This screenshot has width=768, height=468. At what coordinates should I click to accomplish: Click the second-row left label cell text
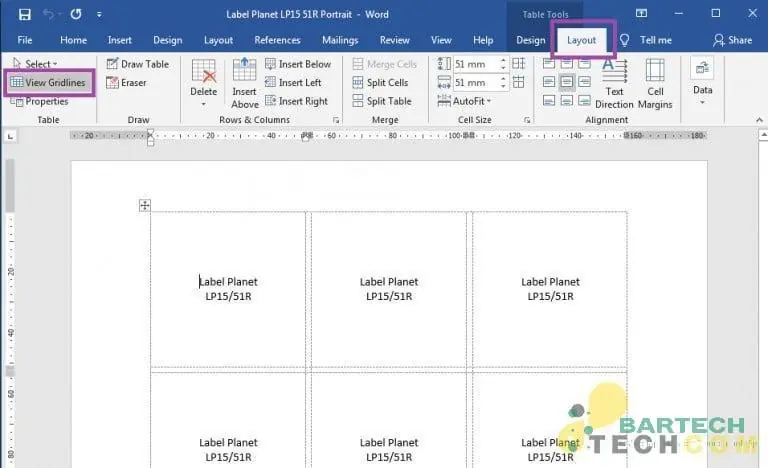(228, 449)
